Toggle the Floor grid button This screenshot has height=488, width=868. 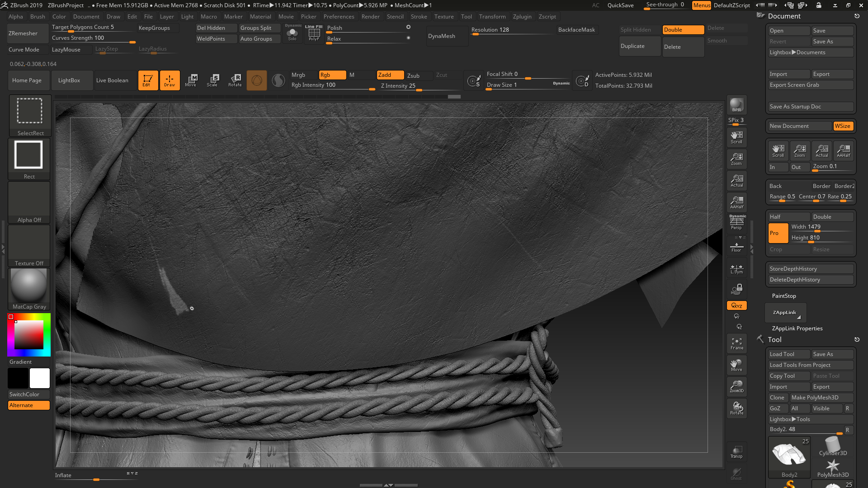click(736, 247)
